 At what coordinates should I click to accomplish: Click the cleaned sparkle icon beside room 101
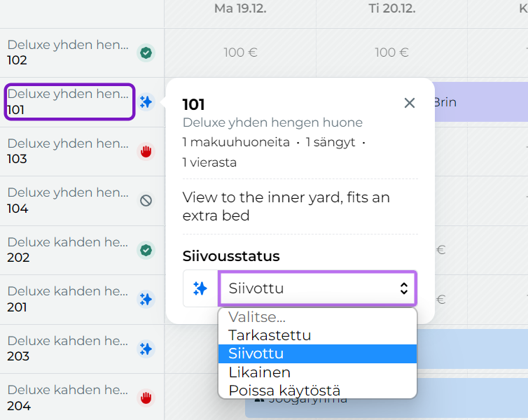(146, 102)
